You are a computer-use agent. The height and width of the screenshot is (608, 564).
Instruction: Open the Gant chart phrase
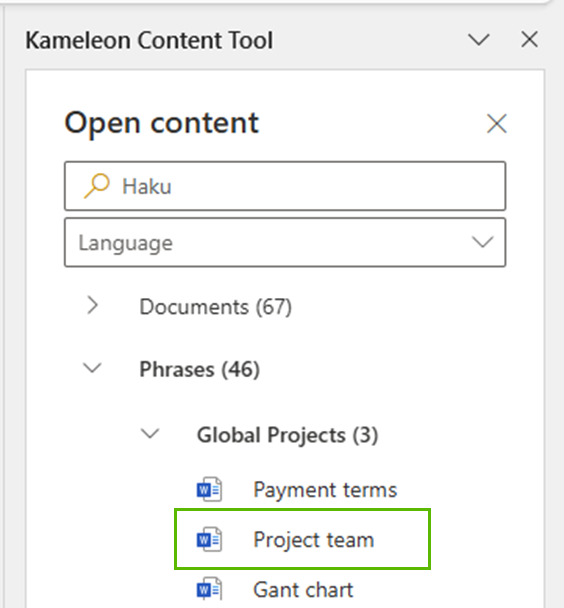(303, 590)
